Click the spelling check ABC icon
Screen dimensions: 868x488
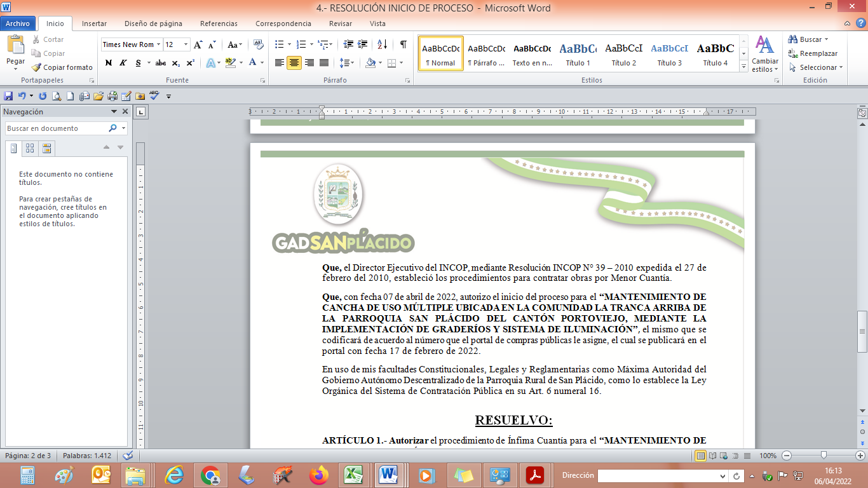(x=154, y=96)
